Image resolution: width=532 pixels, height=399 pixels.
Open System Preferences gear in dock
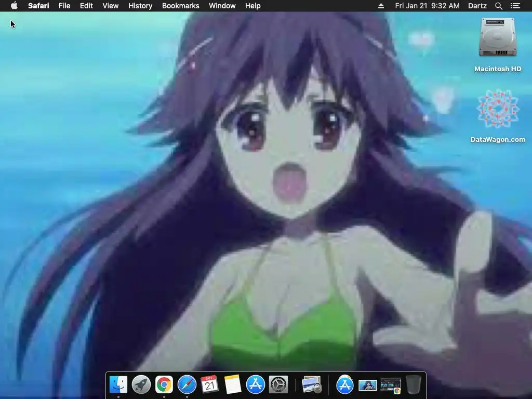(x=278, y=385)
